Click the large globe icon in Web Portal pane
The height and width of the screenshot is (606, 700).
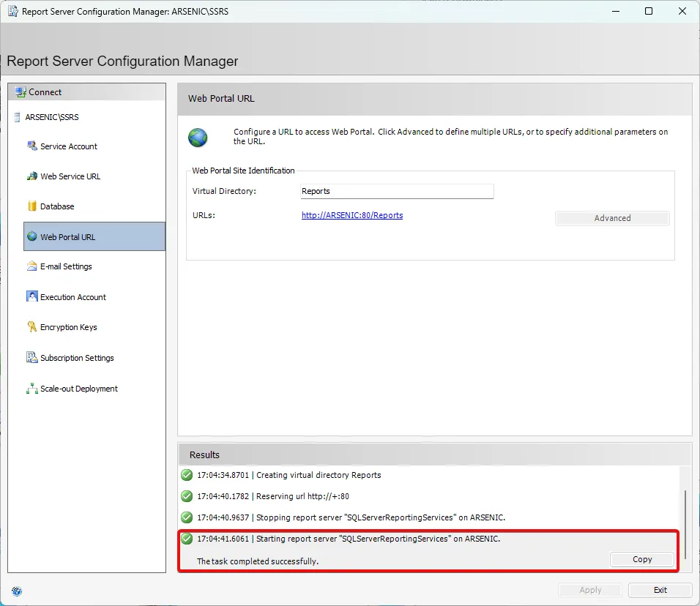pos(198,138)
